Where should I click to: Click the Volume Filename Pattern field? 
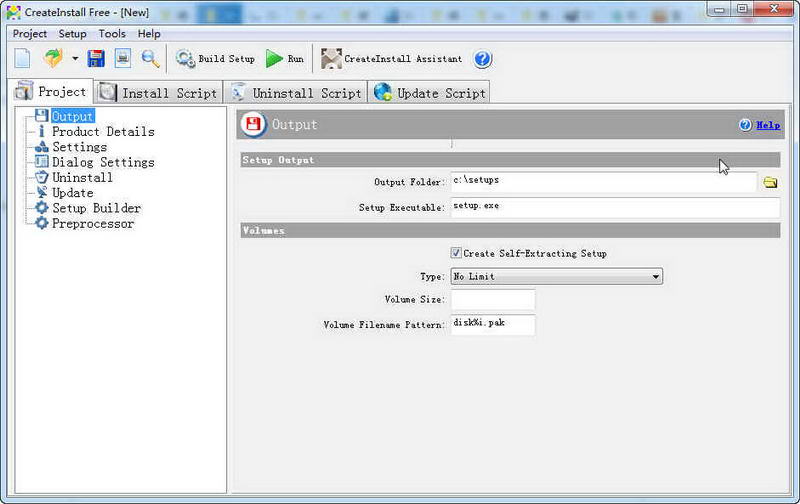pos(493,325)
